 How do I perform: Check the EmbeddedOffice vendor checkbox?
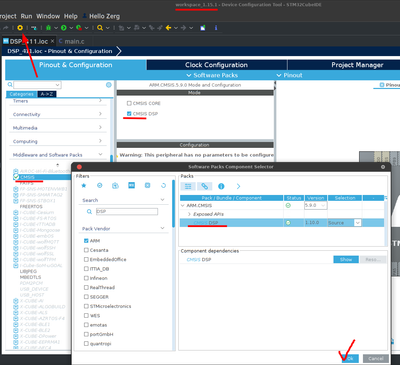point(86,259)
